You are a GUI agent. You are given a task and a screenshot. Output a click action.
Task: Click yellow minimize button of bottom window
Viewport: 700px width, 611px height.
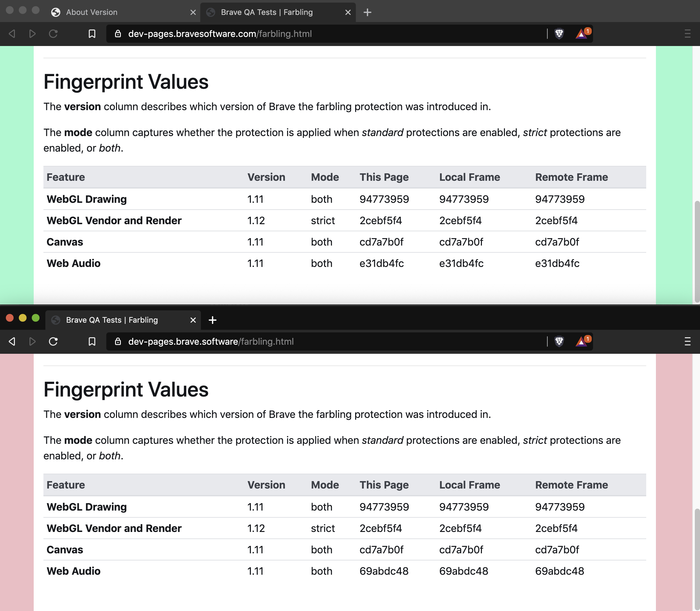[22, 318]
